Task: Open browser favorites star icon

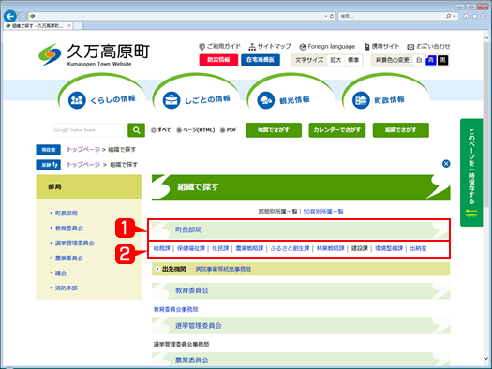Action: point(475,16)
